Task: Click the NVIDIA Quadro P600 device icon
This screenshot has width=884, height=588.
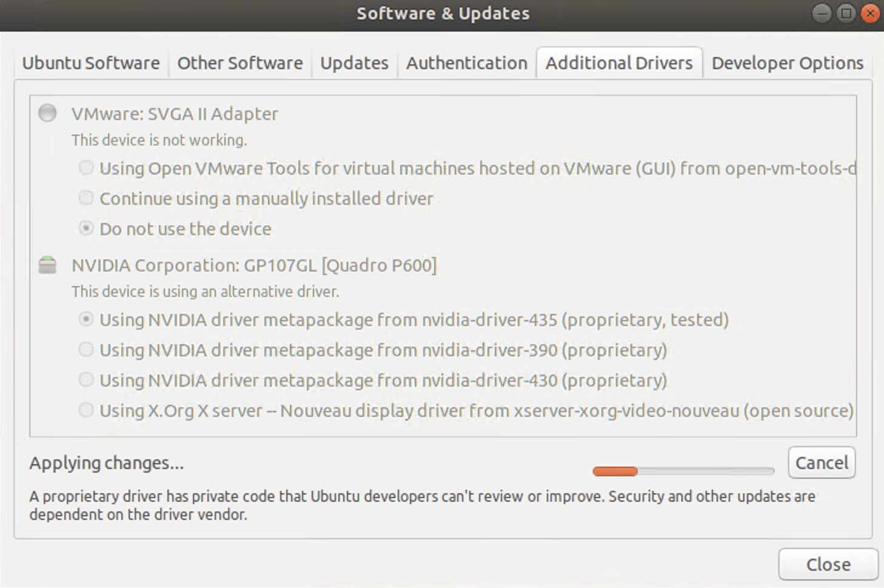Action: 47,266
